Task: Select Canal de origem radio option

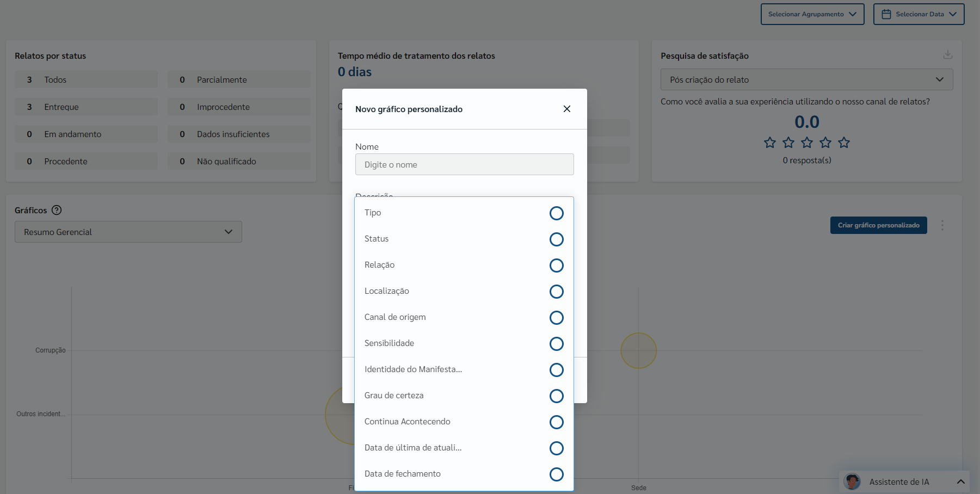Action: 556,318
